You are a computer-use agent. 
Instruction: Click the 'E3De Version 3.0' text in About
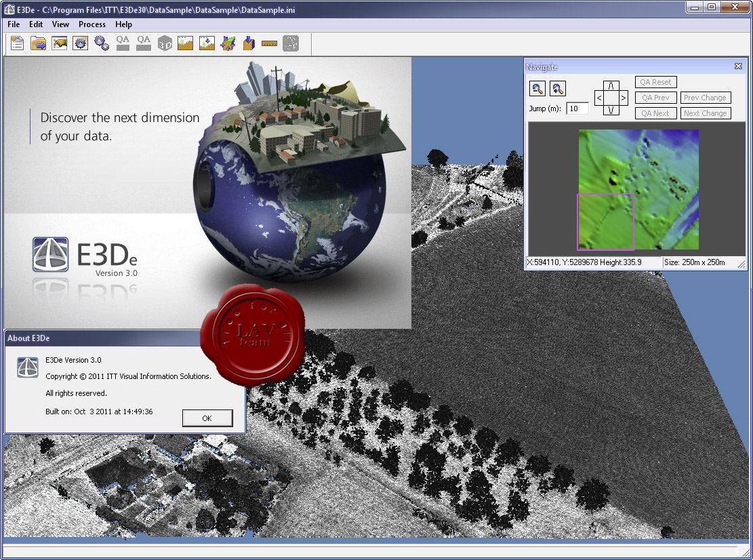tap(73, 360)
